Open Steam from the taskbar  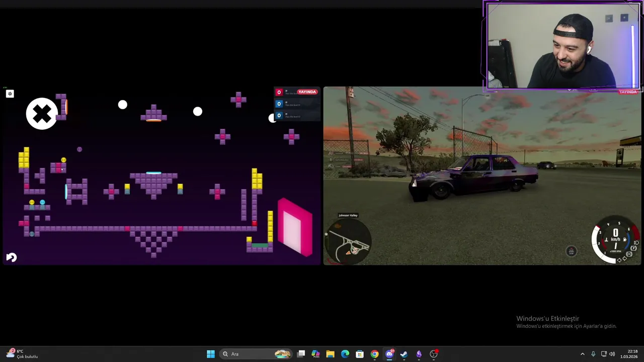coord(404,354)
